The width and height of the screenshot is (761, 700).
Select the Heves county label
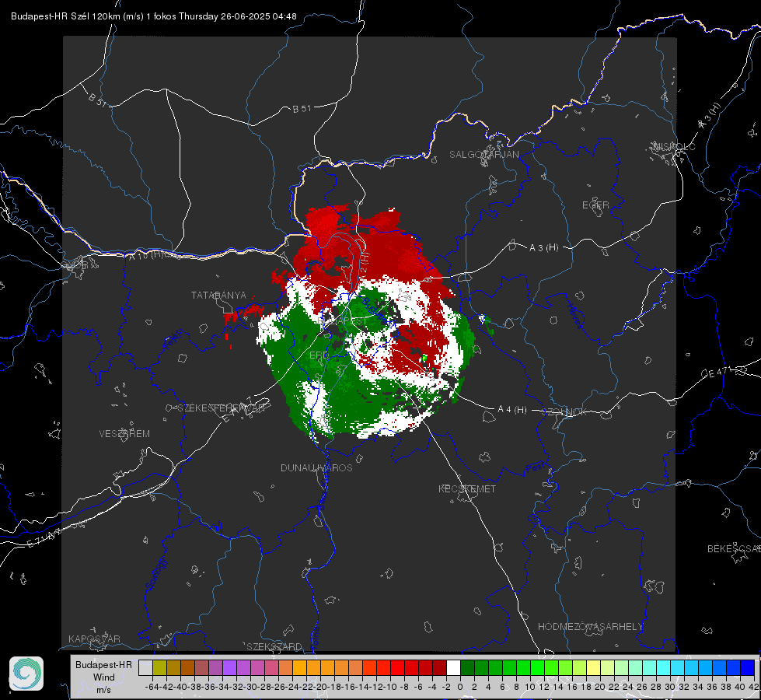tap(574, 316)
